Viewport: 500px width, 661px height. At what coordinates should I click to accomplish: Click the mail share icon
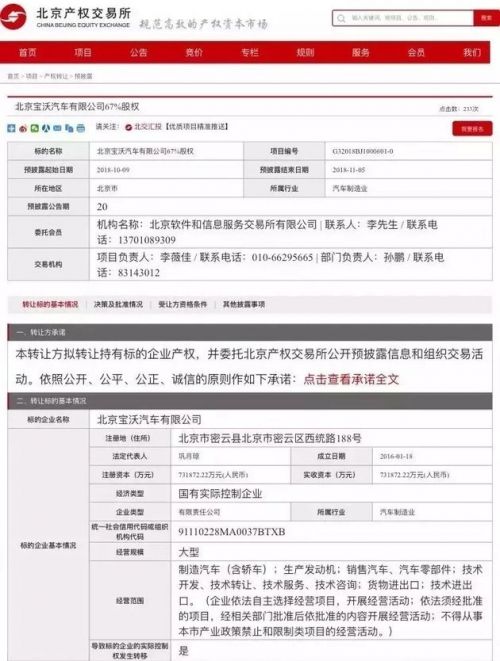pyautogui.click(x=57, y=128)
